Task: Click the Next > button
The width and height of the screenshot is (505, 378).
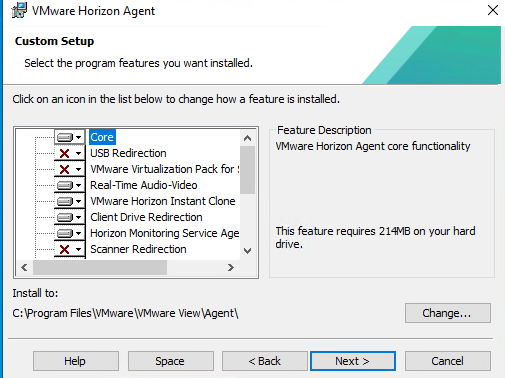Action: pyautogui.click(x=353, y=361)
